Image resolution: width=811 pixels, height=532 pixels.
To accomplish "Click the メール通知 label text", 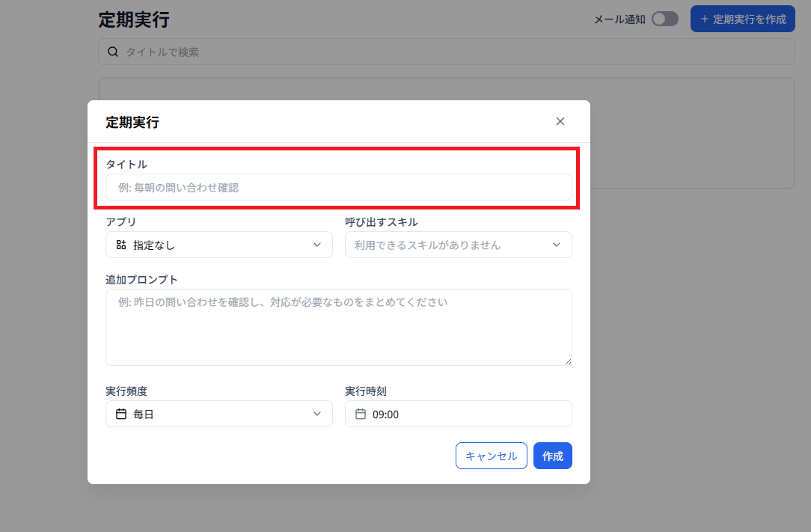I will [x=619, y=19].
